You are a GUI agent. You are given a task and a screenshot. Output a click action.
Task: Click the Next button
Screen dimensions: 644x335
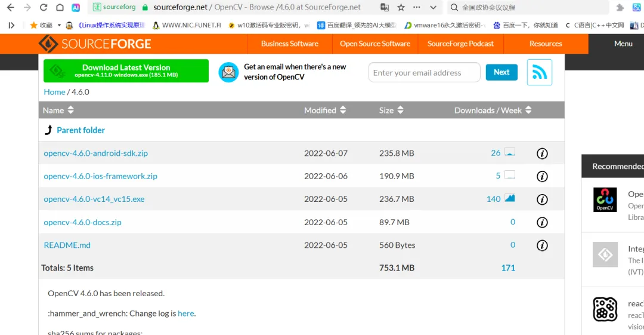(x=501, y=72)
